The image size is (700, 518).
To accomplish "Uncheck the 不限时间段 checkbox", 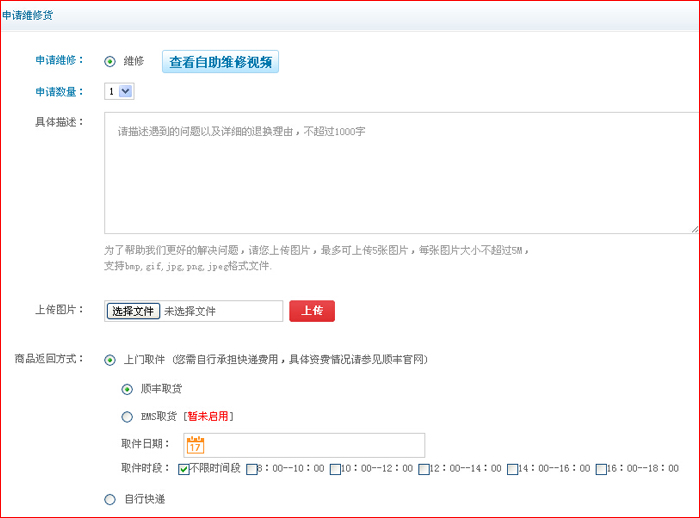I will (184, 469).
